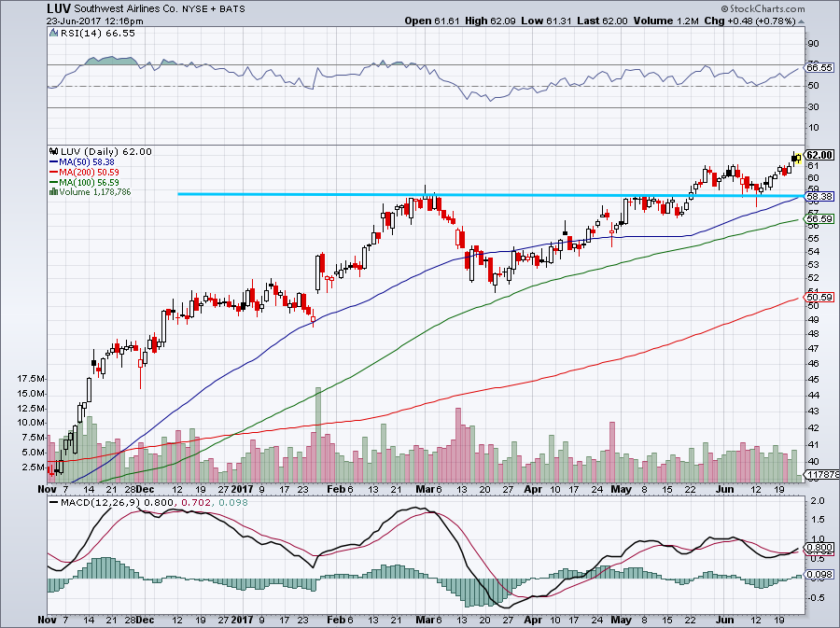This screenshot has height=628, width=840.
Task: Select the red MA(200) legend line
Action: click(x=53, y=172)
